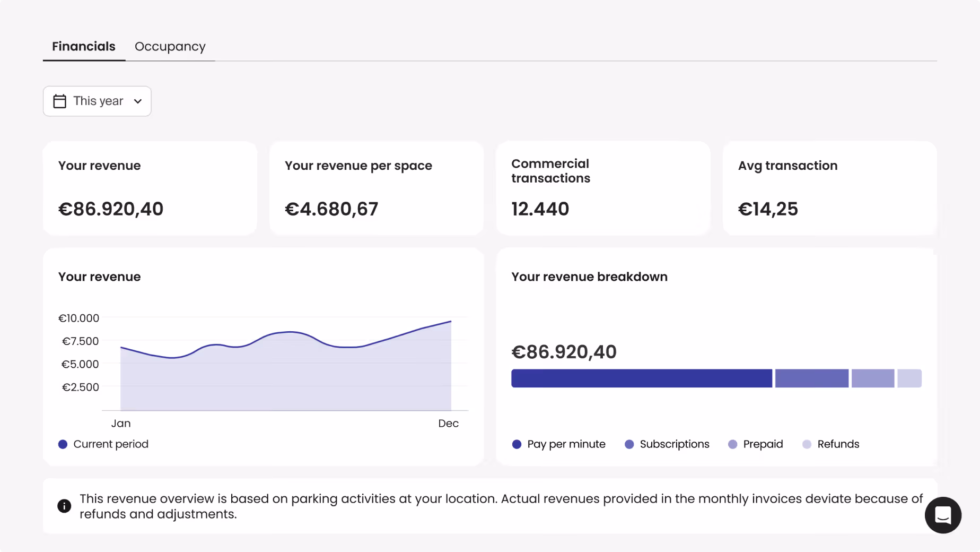This screenshot has height=552, width=980.
Task: Open the chat support bubble icon
Action: [x=943, y=515]
